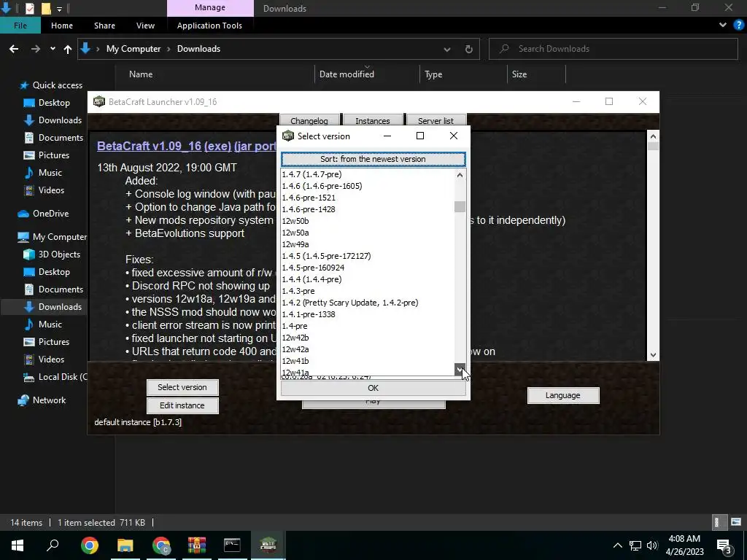Click the Language button
Viewport: 747px width, 560px height.
[563, 395]
